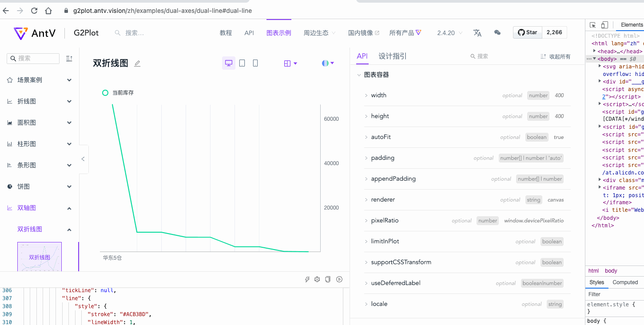Image resolution: width=644 pixels, height=325 pixels.
Task: Click the G2Plot title link
Action: pyautogui.click(x=87, y=33)
